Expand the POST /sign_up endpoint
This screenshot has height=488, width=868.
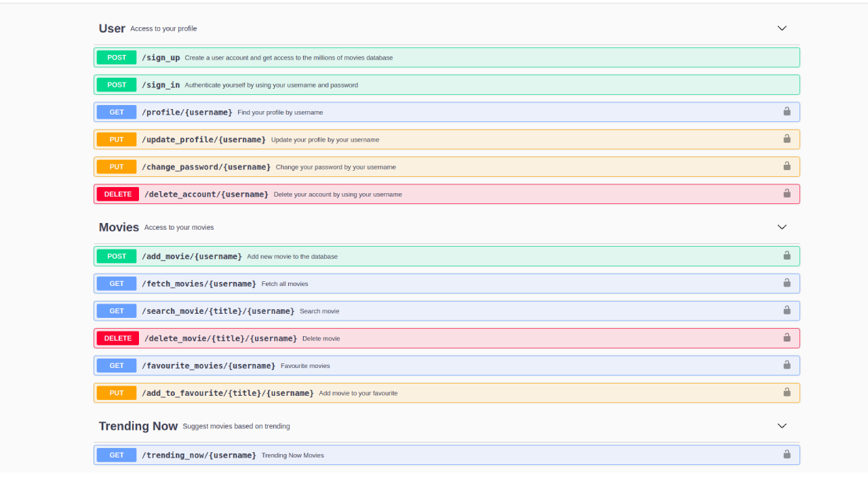(x=447, y=58)
